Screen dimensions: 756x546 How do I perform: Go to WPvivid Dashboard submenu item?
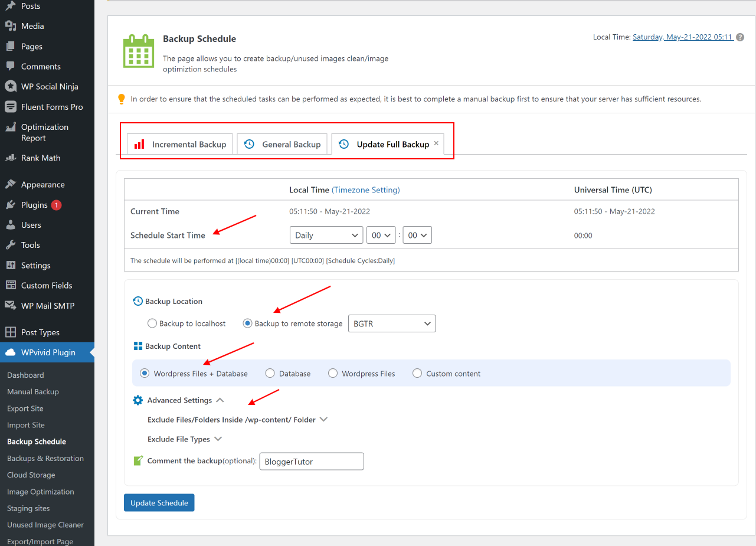(25, 375)
